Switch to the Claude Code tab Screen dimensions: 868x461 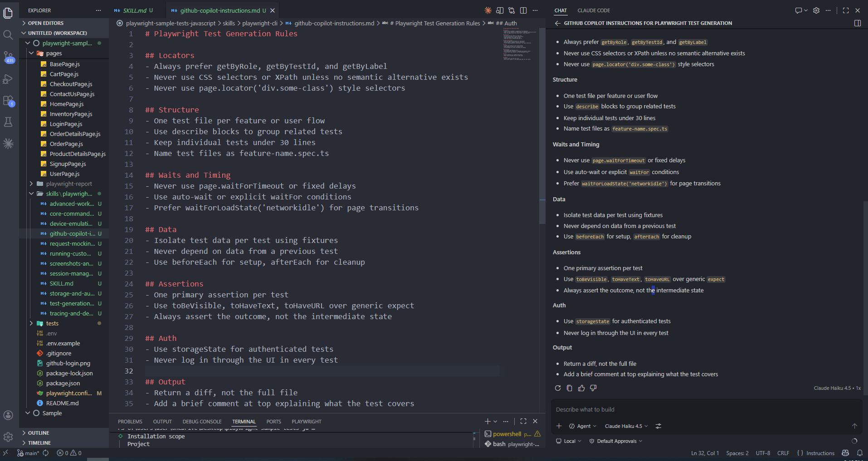point(593,10)
